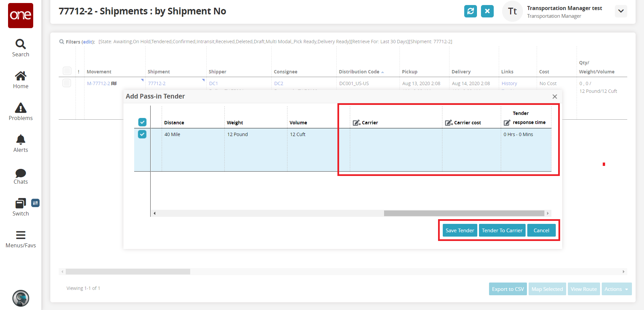Click the Switch windows icon
Image resolution: width=644 pixels, height=310 pixels.
pyautogui.click(x=20, y=203)
